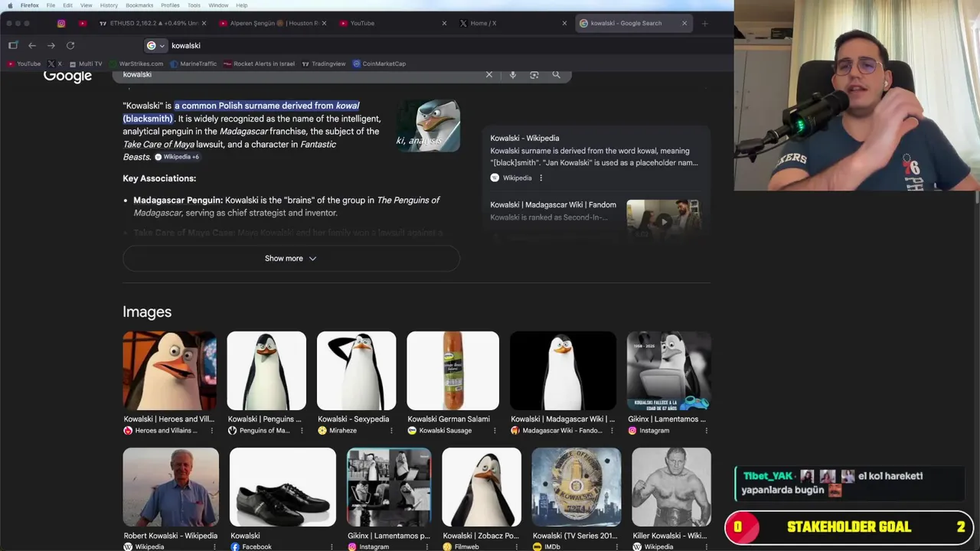Open the WarStrikes.com bookmark

[136, 64]
